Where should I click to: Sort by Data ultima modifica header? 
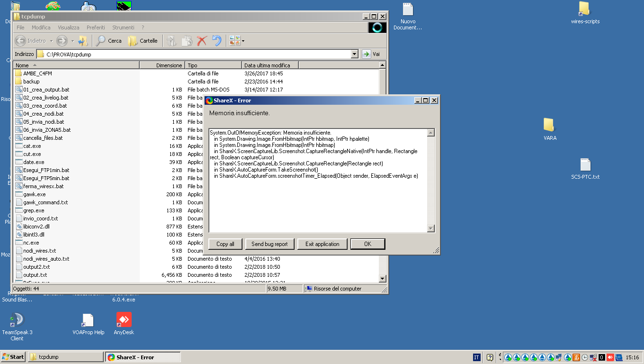click(x=270, y=65)
